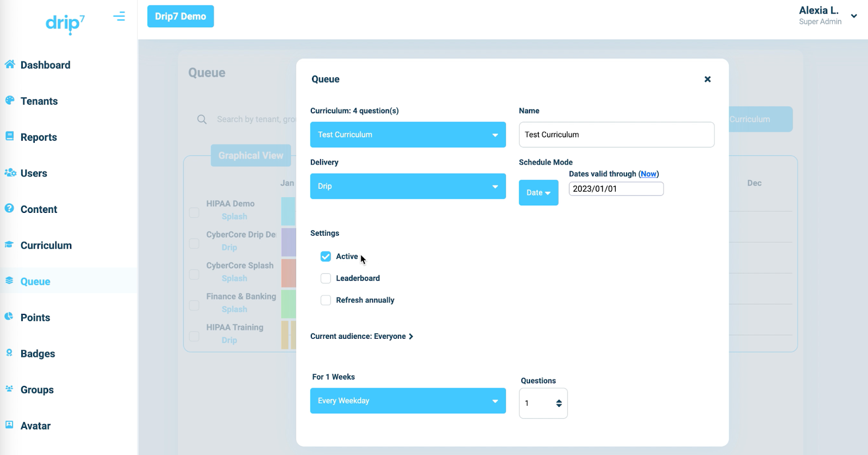Click the valid-through date field
868x455 pixels.
[616, 188]
